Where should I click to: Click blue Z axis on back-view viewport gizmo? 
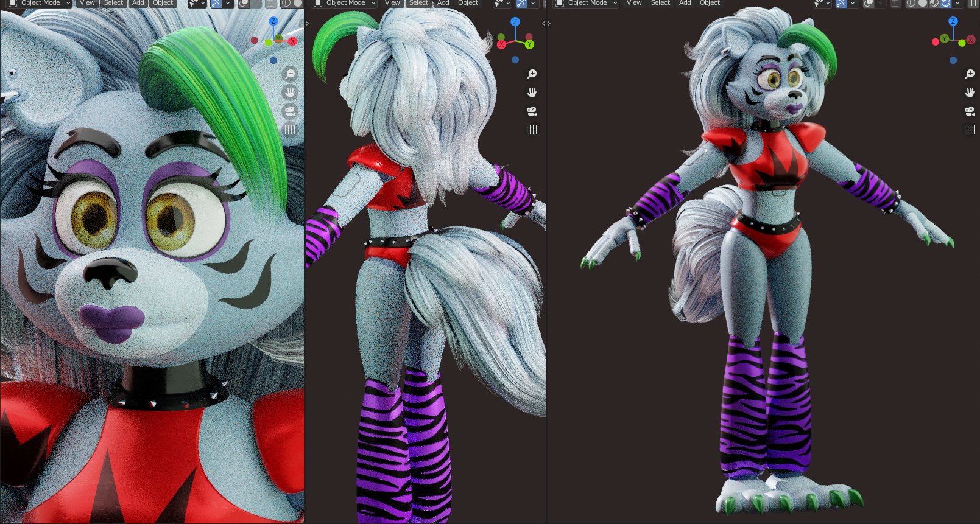click(x=515, y=21)
